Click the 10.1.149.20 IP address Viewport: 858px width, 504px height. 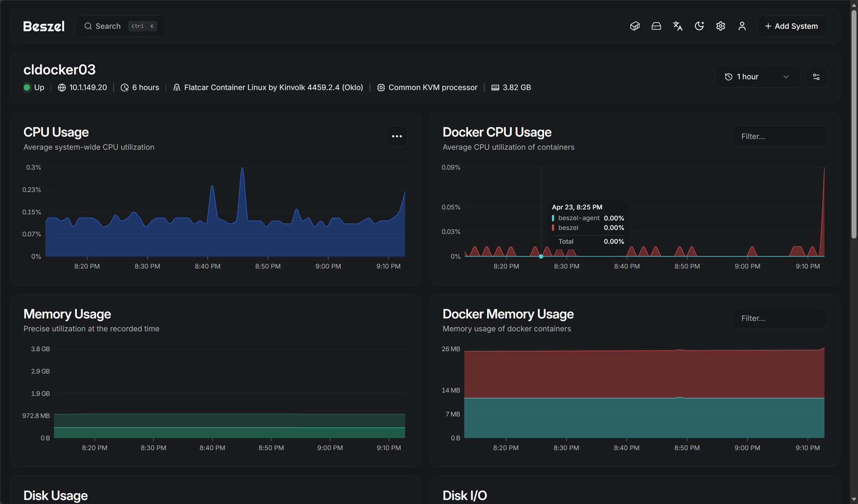pyautogui.click(x=88, y=88)
